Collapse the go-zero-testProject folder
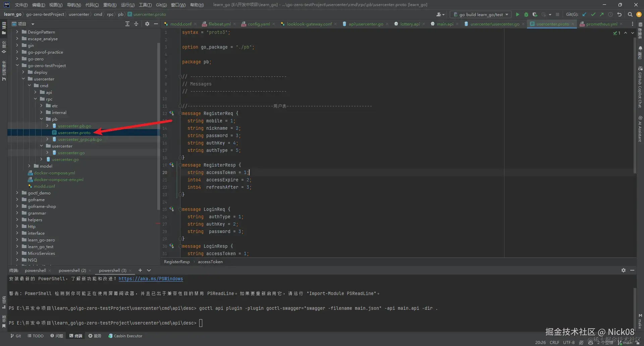The image size is (644, 346). pyautogui.click(x=17, y=65)
